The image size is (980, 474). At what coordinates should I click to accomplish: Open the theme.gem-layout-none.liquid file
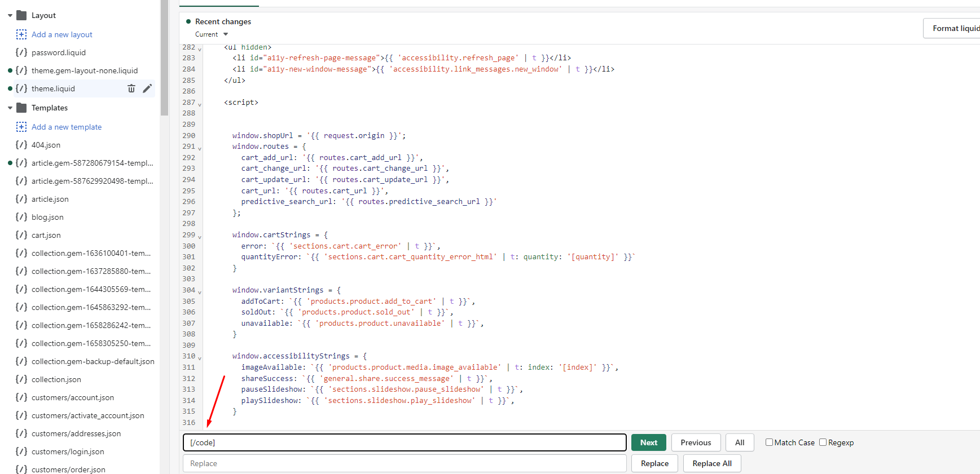pyautogui.click(x=84, y=70)
